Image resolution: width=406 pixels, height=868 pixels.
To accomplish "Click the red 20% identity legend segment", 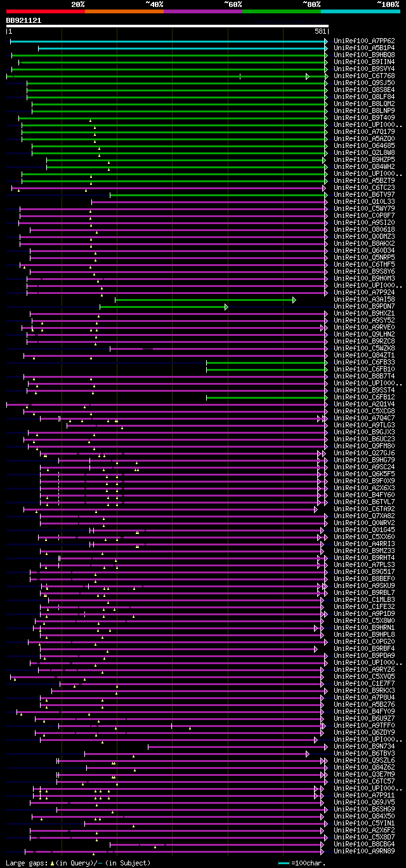I will pyautogui.click(x=46, y=11).
